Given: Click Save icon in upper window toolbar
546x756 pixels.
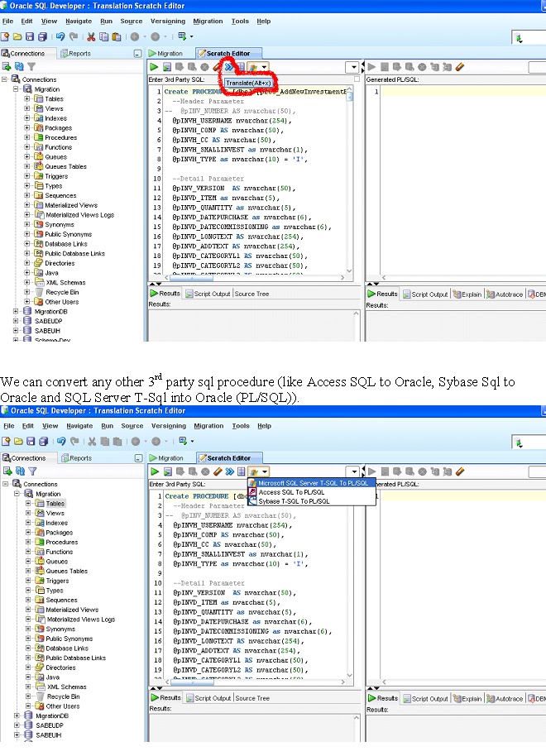Looking at the screenshot, I should click(30, 36).
